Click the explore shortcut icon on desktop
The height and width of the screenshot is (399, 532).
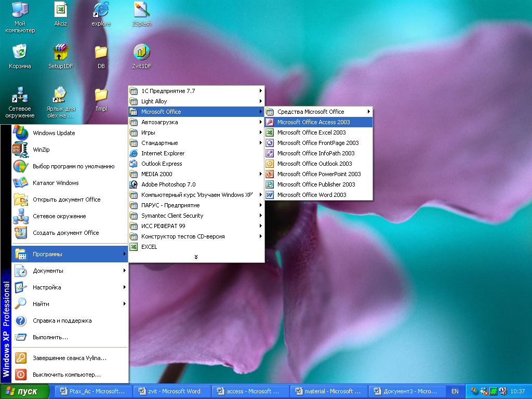click(101, 14)
